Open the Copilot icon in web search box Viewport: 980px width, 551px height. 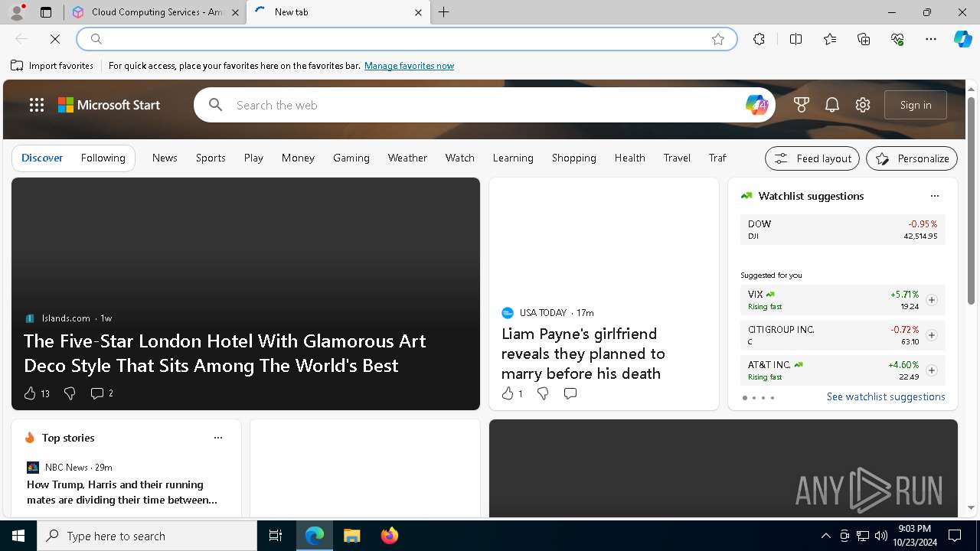coord(756,105)
